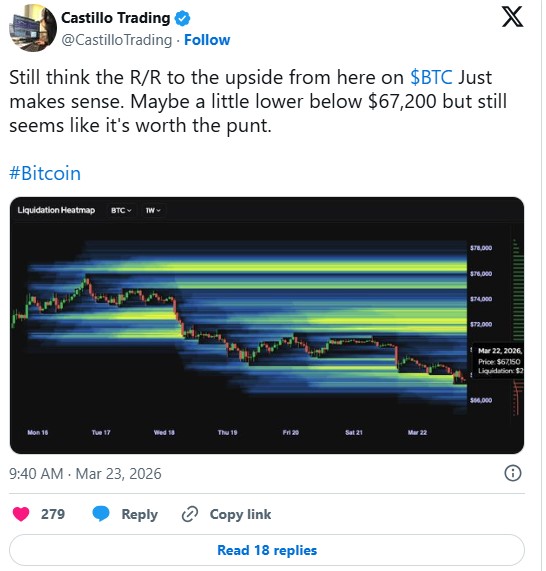The width and height of the screenshot is (546, 571).
Task: Click the reply speech bubble icon
Action: pyautogui.click(x=101, y=513)
